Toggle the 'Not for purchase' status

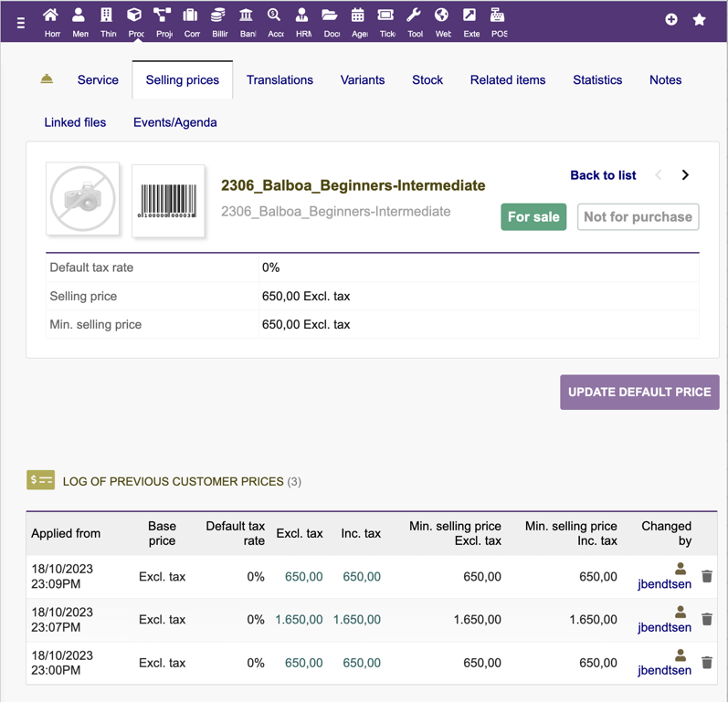point(638,217)
